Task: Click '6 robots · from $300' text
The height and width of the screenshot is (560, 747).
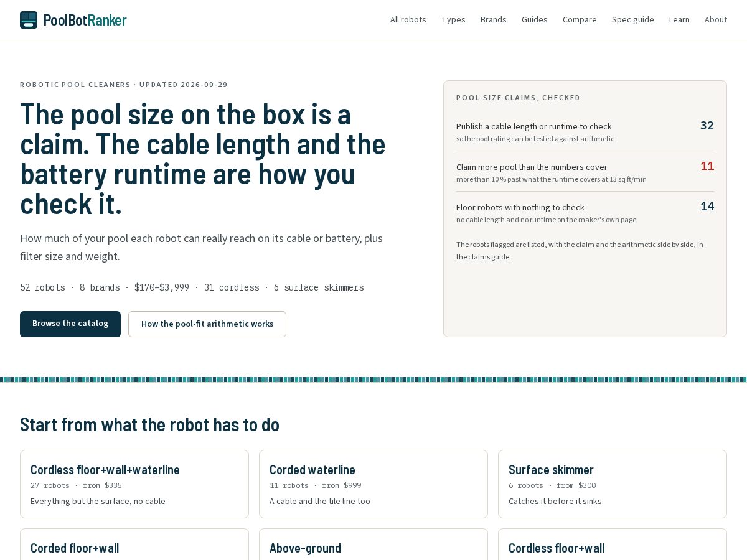Action: tap(552, 485)
